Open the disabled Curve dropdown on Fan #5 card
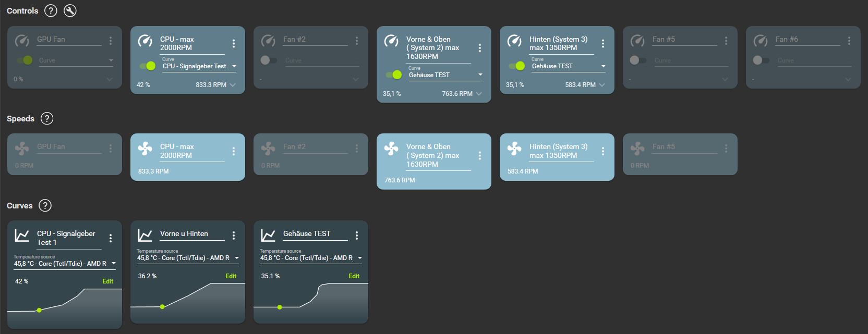The width and height of the screenshot is (868, 334). pos(691,60)
